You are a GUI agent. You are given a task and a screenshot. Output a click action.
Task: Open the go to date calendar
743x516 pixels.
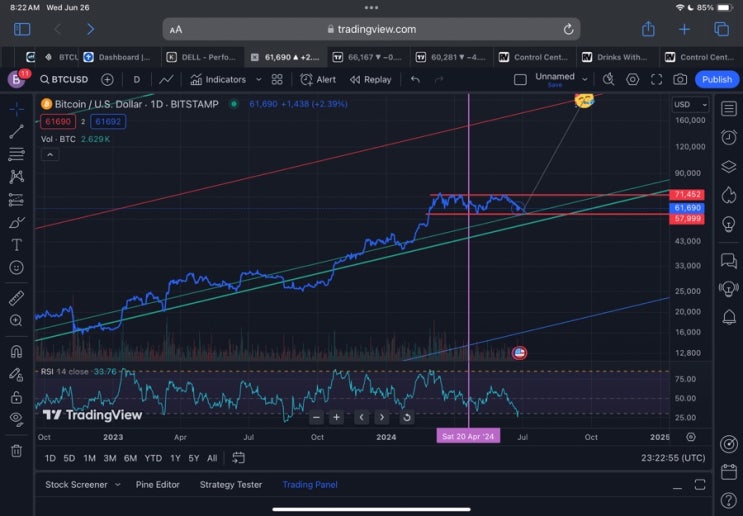click(238, 458)
